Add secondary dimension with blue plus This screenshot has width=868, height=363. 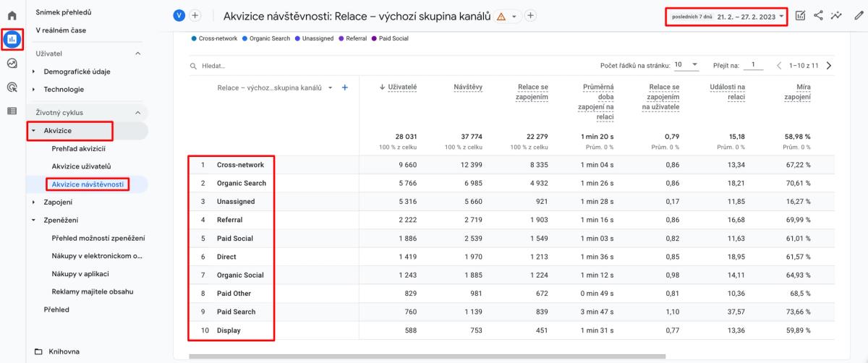point(344,87)
